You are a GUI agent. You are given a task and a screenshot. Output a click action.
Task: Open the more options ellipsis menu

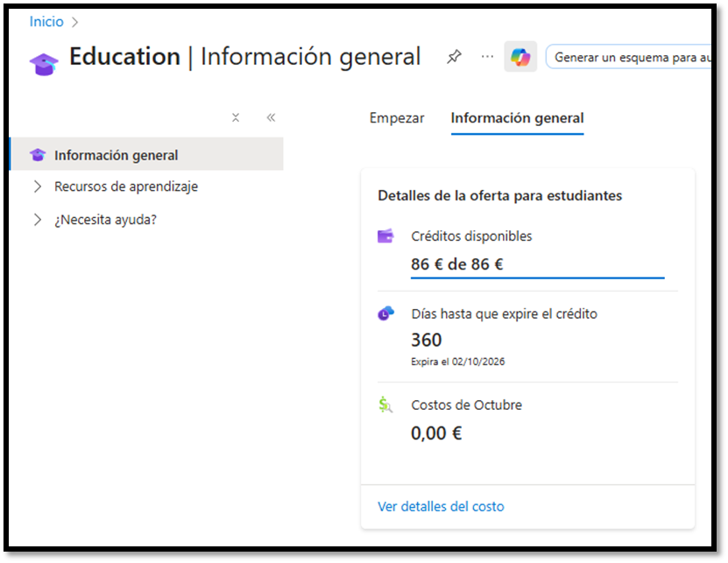(487, 57)
